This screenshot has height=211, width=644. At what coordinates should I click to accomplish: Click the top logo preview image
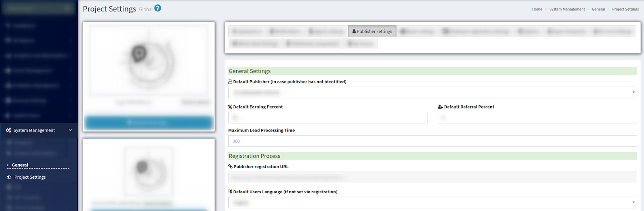point(149,61)
